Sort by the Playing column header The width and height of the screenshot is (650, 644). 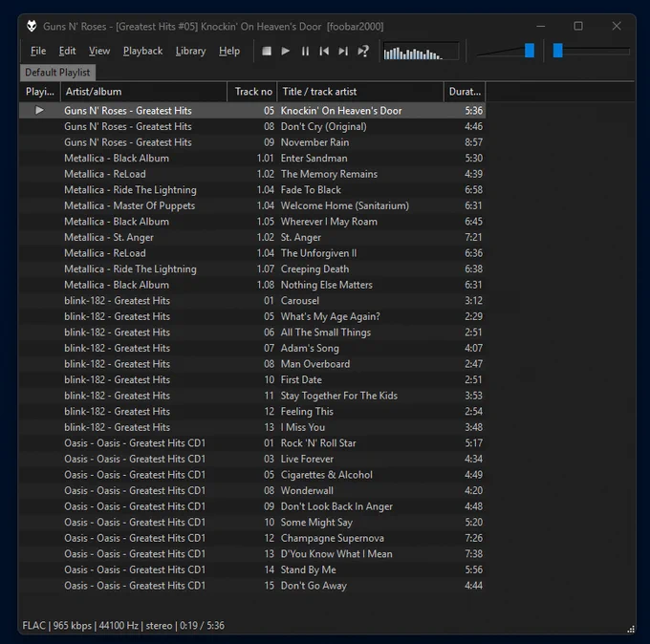pyautogui.click(x=40, y=92)
